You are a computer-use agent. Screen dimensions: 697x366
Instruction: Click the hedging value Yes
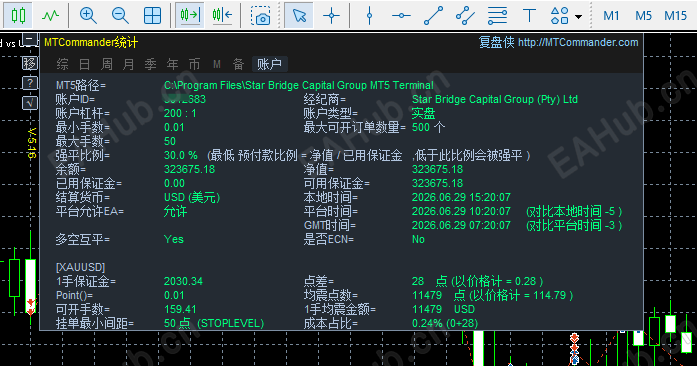pyautogui.click(x=174, y=239)
